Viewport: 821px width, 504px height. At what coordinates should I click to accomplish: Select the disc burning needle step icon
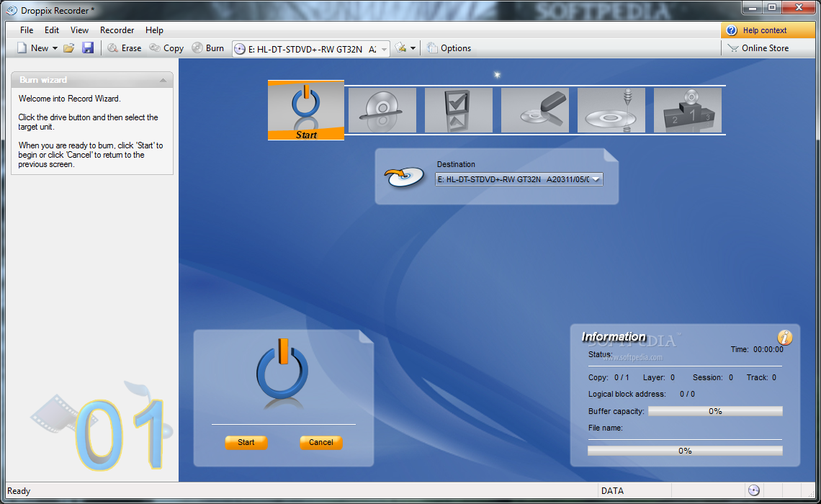611,110
